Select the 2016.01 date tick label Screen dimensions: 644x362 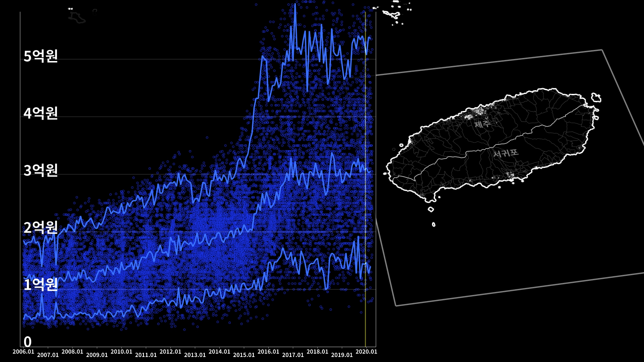tap(268, 352)
